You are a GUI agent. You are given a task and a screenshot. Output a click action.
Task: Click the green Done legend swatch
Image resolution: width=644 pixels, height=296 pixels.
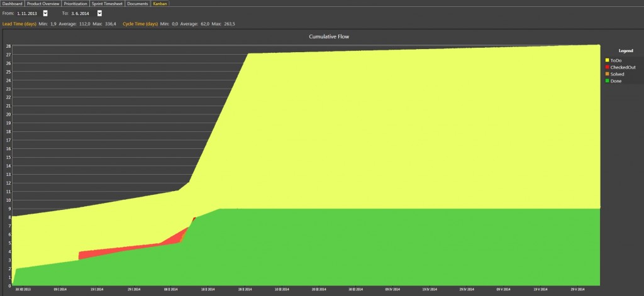pyautogui.click(x=607, y=81)
